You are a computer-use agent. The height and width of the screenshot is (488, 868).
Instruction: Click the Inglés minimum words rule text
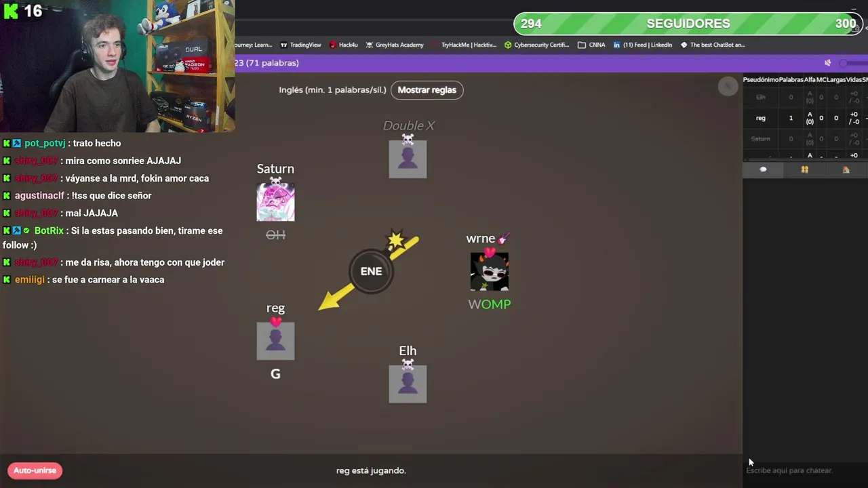[332, 89]
